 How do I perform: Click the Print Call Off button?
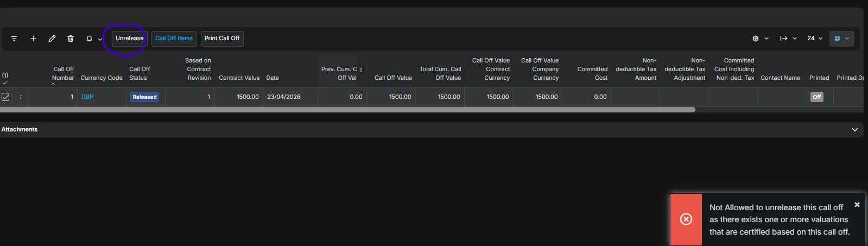tap(222, 39)
